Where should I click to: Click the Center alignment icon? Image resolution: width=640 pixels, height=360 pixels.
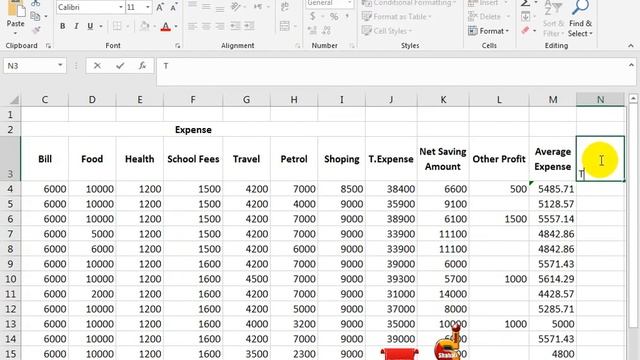(206, 27)
